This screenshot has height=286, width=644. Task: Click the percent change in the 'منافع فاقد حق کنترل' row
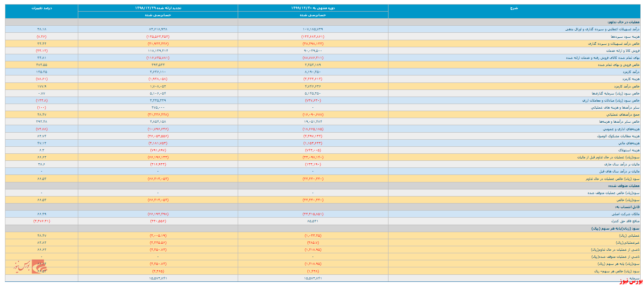pyautogui.click(x=41, y=221)
